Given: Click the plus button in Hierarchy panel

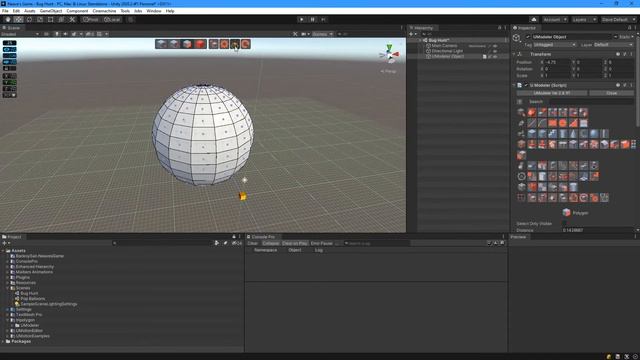Looking at the screenshot, I should pos(411,34).
